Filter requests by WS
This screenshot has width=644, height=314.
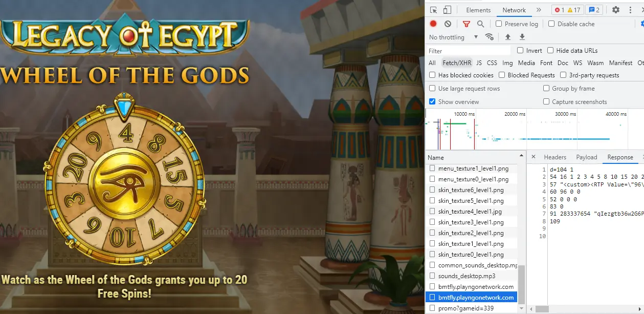point(578,63)
